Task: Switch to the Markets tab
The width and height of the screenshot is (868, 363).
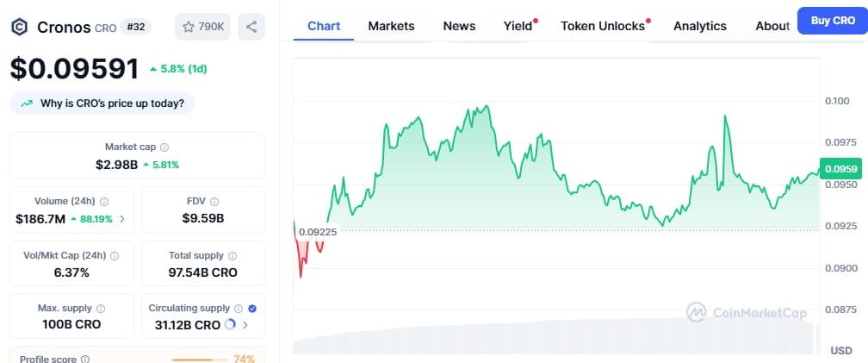Action: (391, 26)
